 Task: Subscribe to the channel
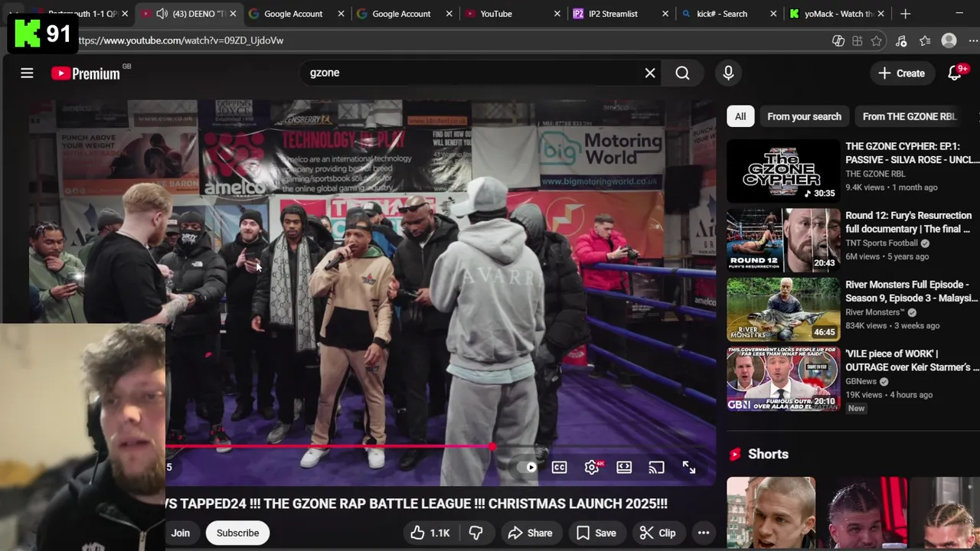coord(237,533)
